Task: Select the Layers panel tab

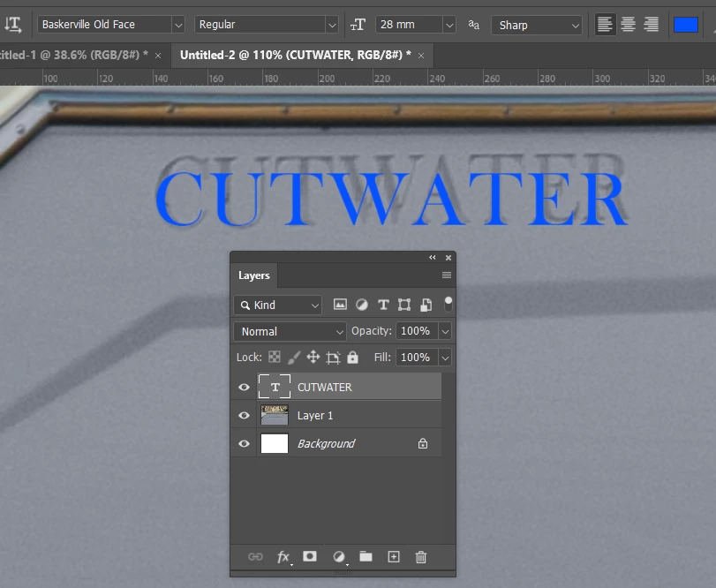Action: [254, 275]
